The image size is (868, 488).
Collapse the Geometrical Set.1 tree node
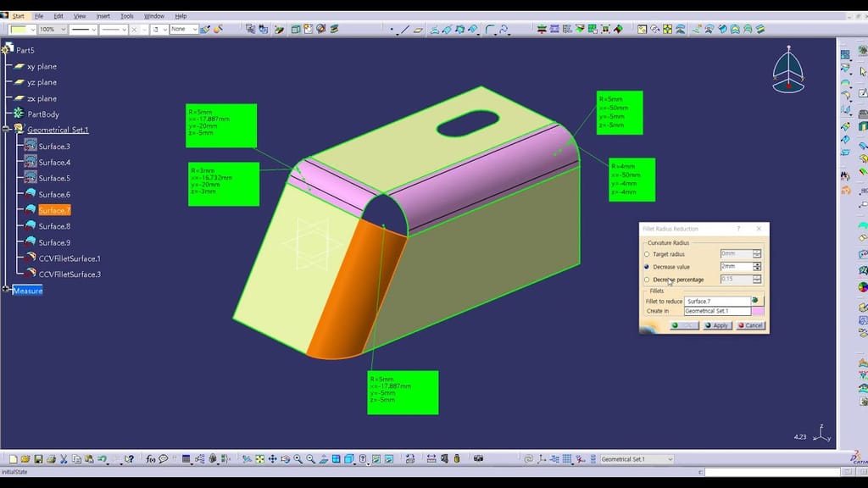tap(7, 130)
